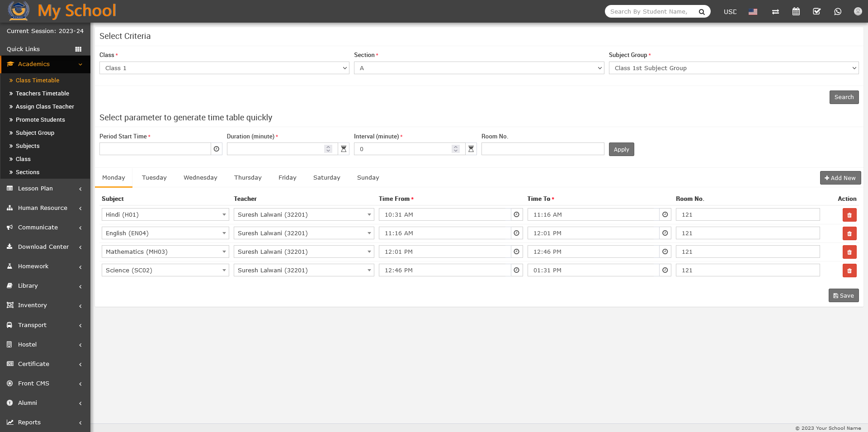
Task: Click the Save button
Action: 843,295
